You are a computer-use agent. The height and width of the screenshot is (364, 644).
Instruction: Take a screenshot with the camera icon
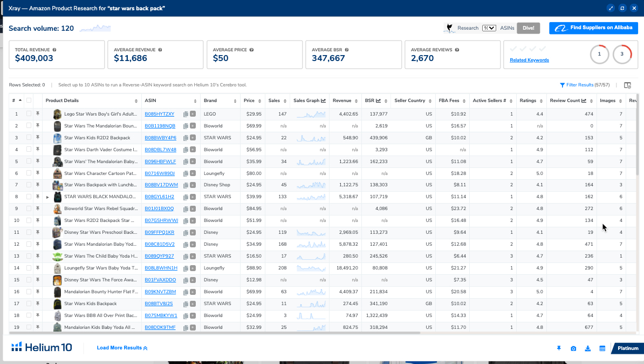click(573, 348)
